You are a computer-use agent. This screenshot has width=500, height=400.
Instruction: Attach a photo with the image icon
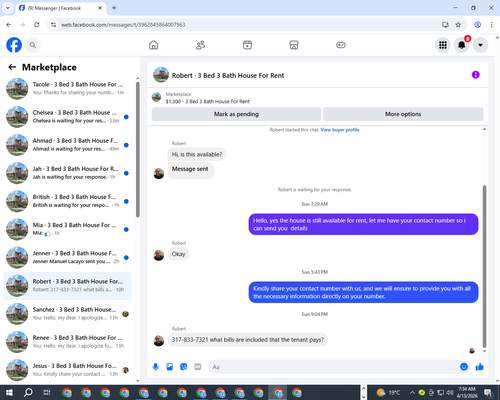click(x=170, y=367)
